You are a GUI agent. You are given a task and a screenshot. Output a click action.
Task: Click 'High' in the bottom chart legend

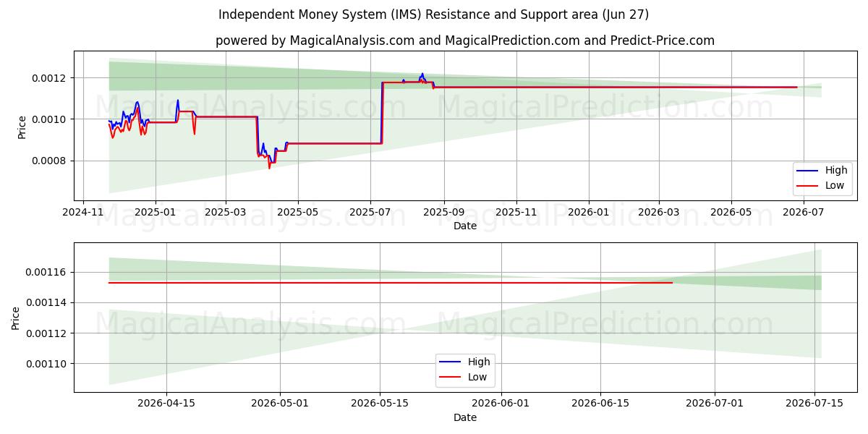pos(479,362)
